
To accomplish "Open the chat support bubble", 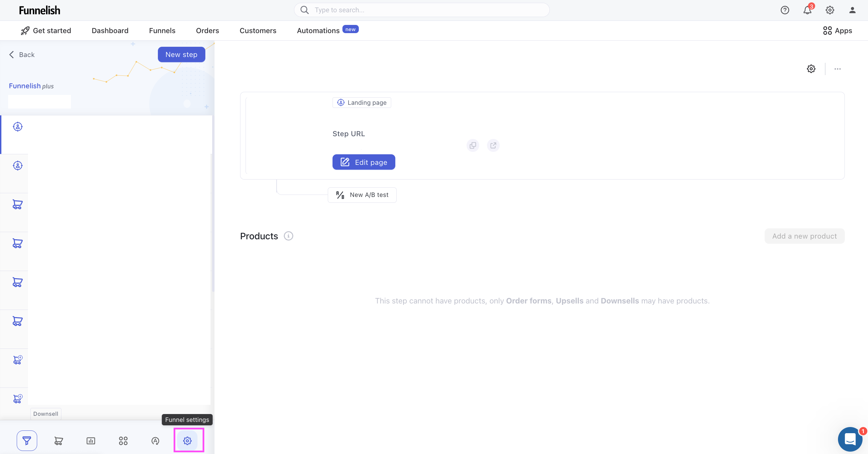I will 850,439.
